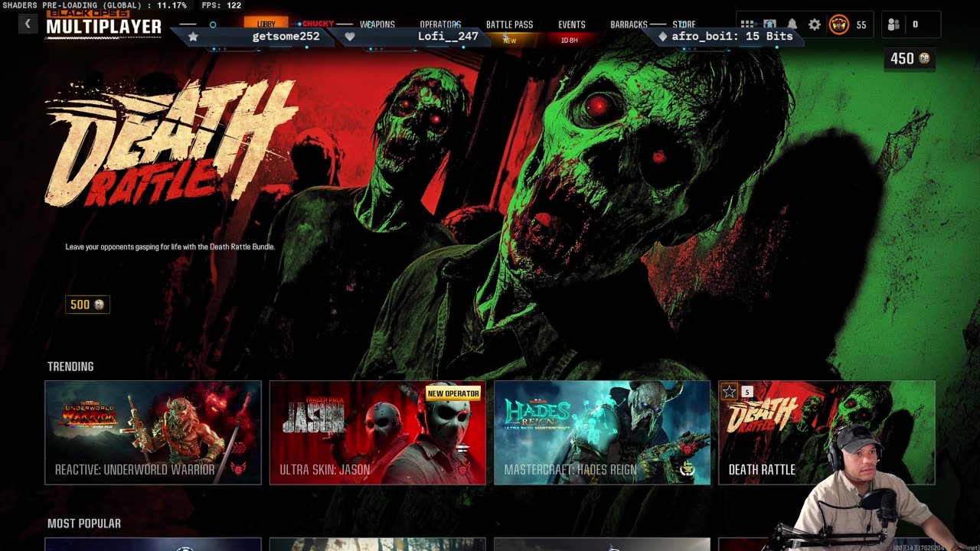Open the Operators tab
Image resolution: width=980 pixels, height=551 pixels.
point(440,24)
